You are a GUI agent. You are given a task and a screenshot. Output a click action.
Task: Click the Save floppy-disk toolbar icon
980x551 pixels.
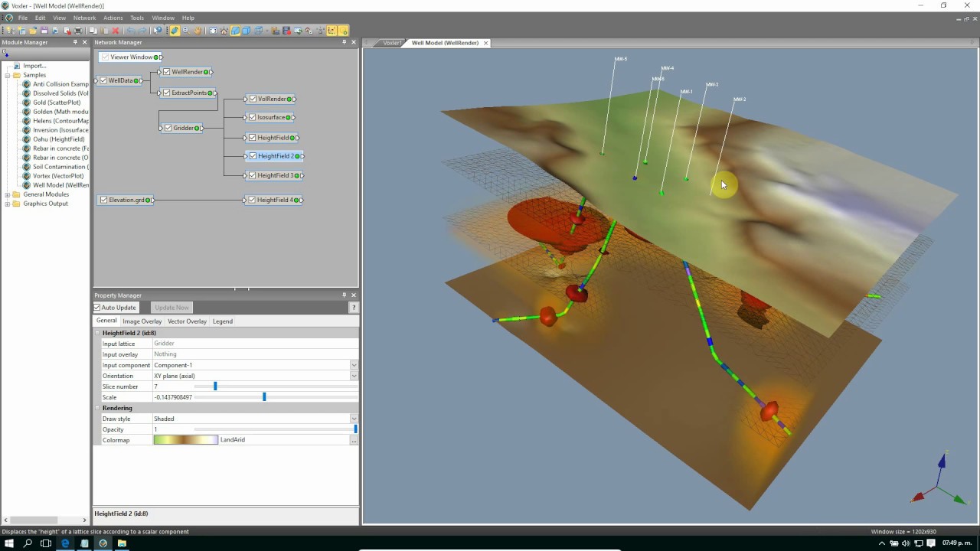tap(44, 31)
